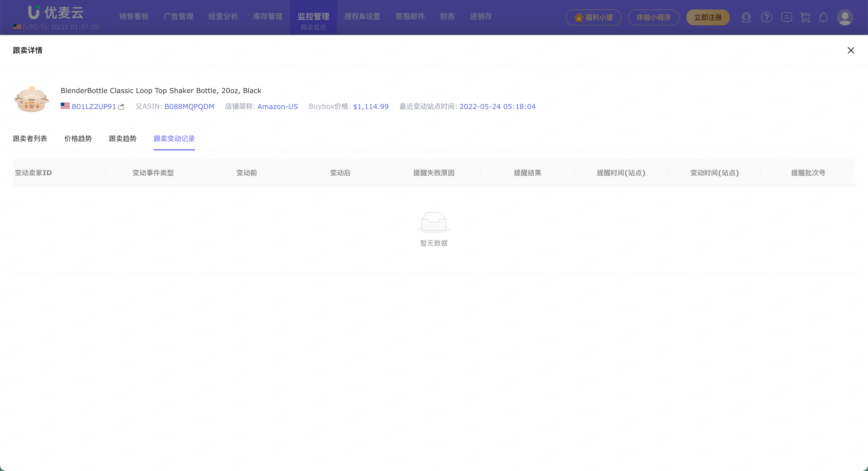
Task: Open the 福利小屋 button
Action: [x=593, y=17]
